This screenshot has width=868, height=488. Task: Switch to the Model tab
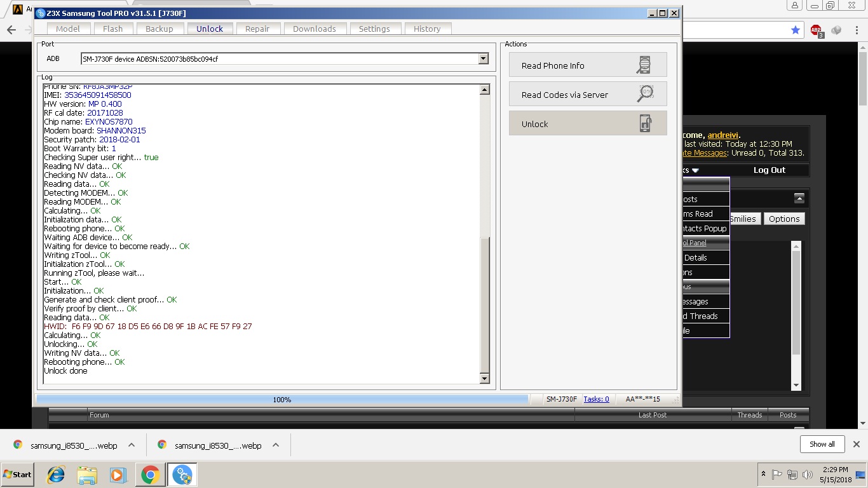[68, 29]
